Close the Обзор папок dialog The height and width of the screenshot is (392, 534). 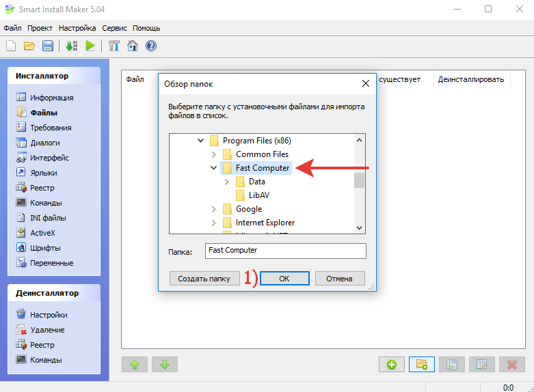(366, 83)
